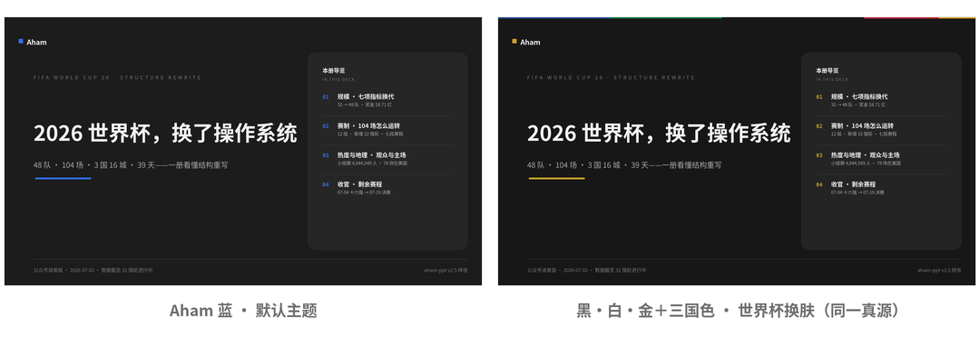This screenshot has width=980, height=338.
Task: Click 'IN THIS DECK' label in left slide
Action: [338, 80]
